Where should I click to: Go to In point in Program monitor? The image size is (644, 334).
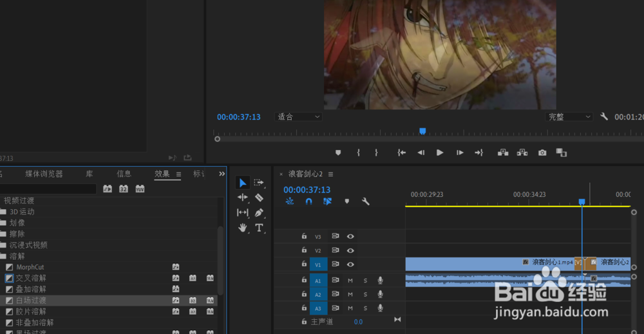point(402,153)
